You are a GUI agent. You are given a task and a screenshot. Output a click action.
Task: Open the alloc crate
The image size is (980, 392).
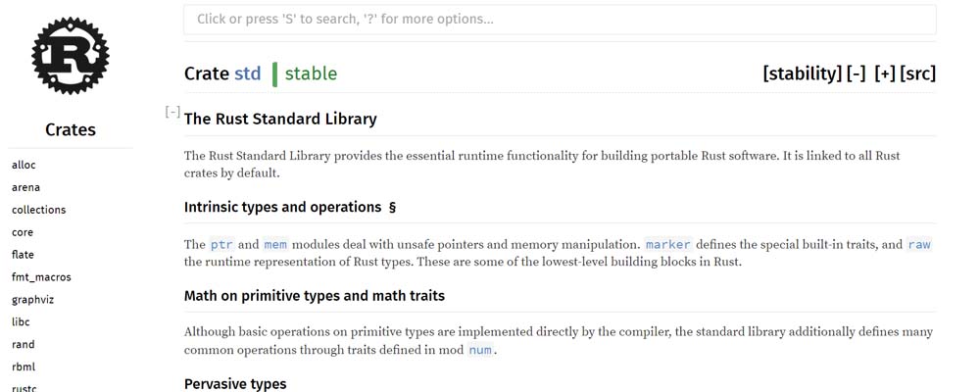pyautogui.click(x=24, y=165)
